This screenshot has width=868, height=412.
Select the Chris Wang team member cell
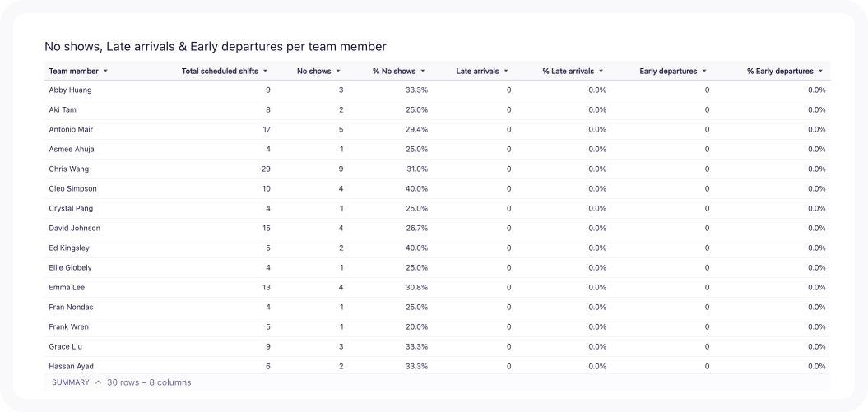[68, 169]
